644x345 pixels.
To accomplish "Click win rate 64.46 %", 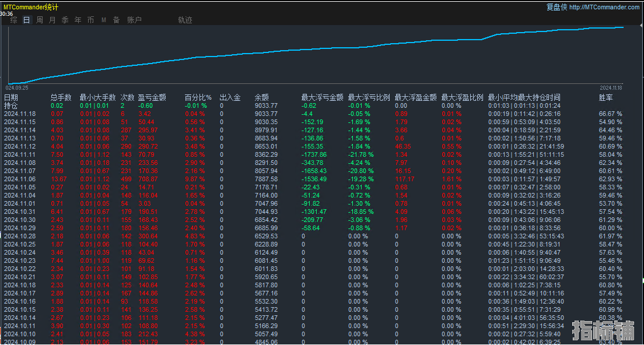I will click(610, 131).
